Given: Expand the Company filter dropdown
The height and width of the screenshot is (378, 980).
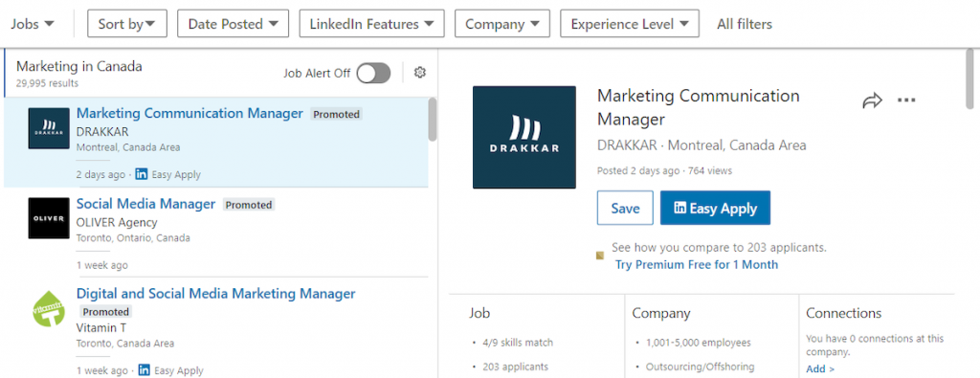Looking at the screenshot, I should [501, 24].
